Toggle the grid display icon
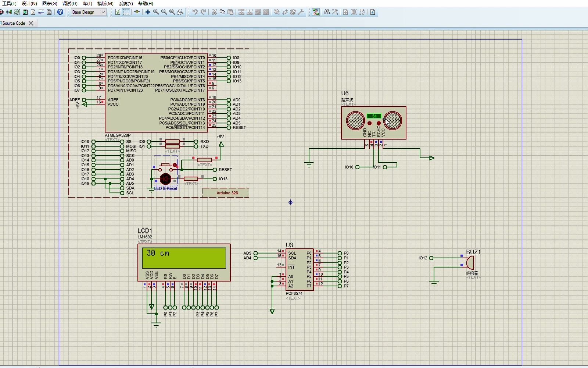 click(126, 12)
